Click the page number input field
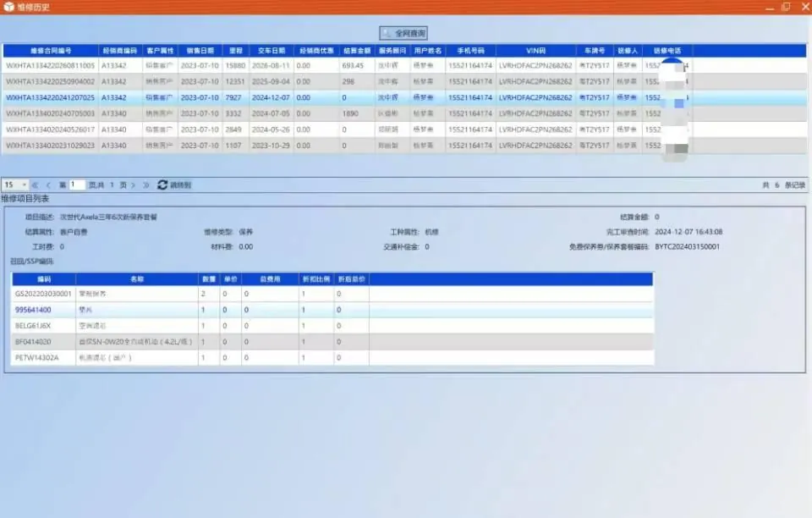812x518 pixels. pos(77,185)
